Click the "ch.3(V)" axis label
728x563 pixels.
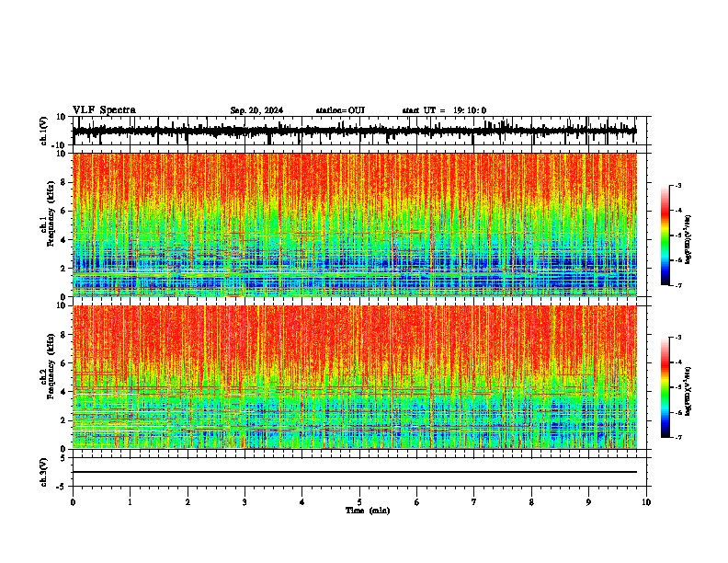(x=44, y=472)
